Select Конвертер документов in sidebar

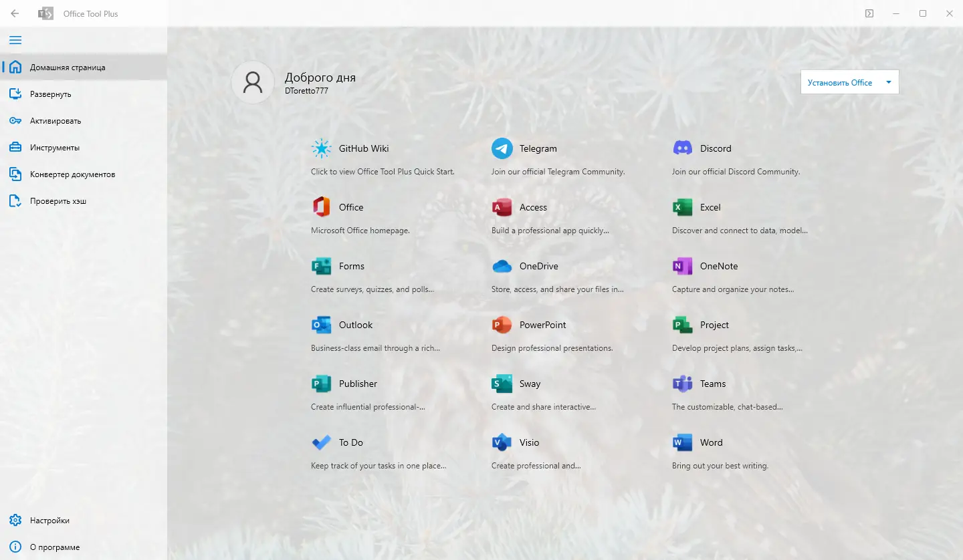[x=84, y=174]
